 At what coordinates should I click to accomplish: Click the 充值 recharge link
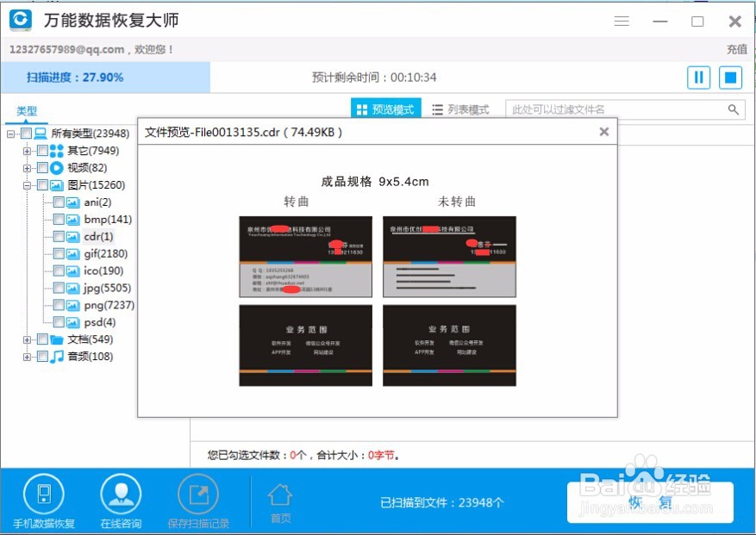737,49
